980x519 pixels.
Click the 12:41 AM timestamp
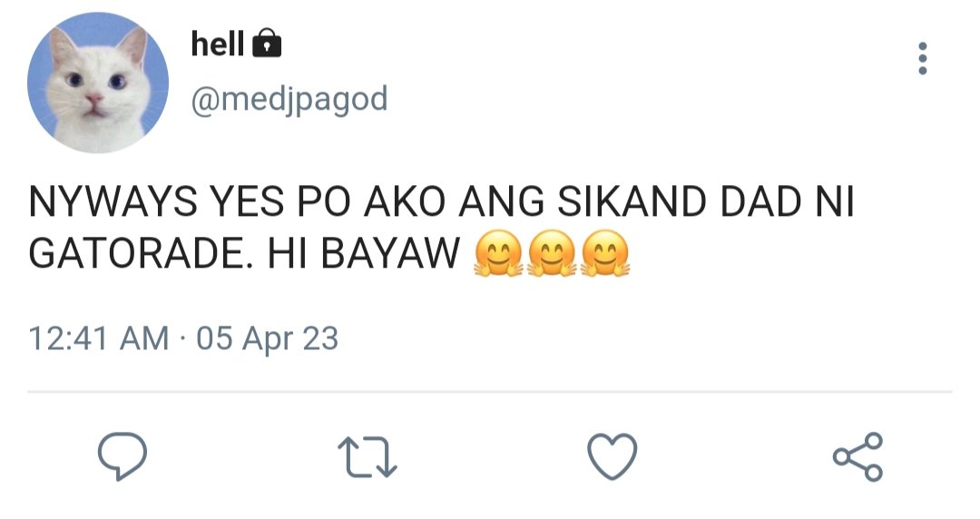click(99, 338)
